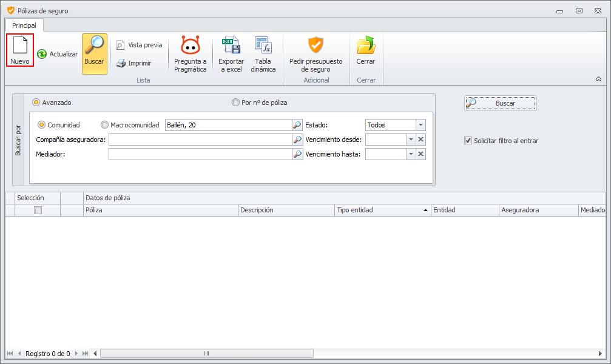Toggle the Buscar ribbon button
Screen dimensions: 611x364
click(94, 54)
